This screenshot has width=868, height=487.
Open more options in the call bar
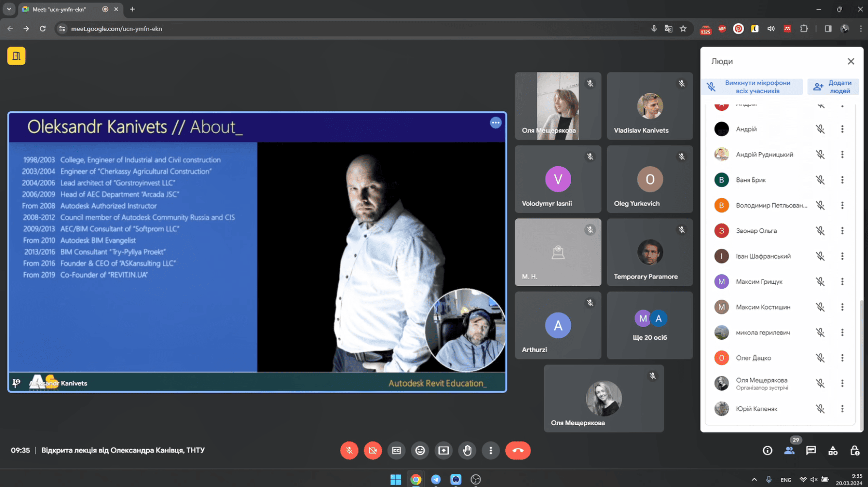[x=491, y=451]
